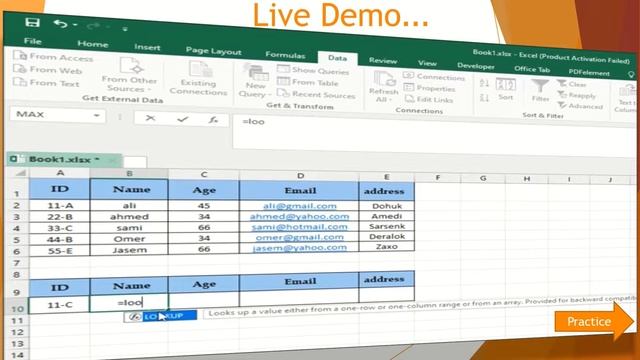Cancel formula entry with X button
640x360 pixels.
(150, 118)
